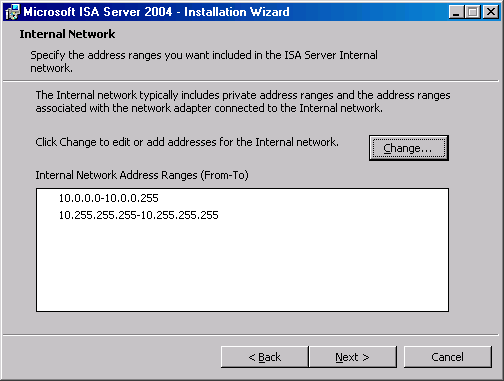This screenshot has height=381, width=504.
Task: Click the paragraph about private address ranges
Action: click(243, 102)
